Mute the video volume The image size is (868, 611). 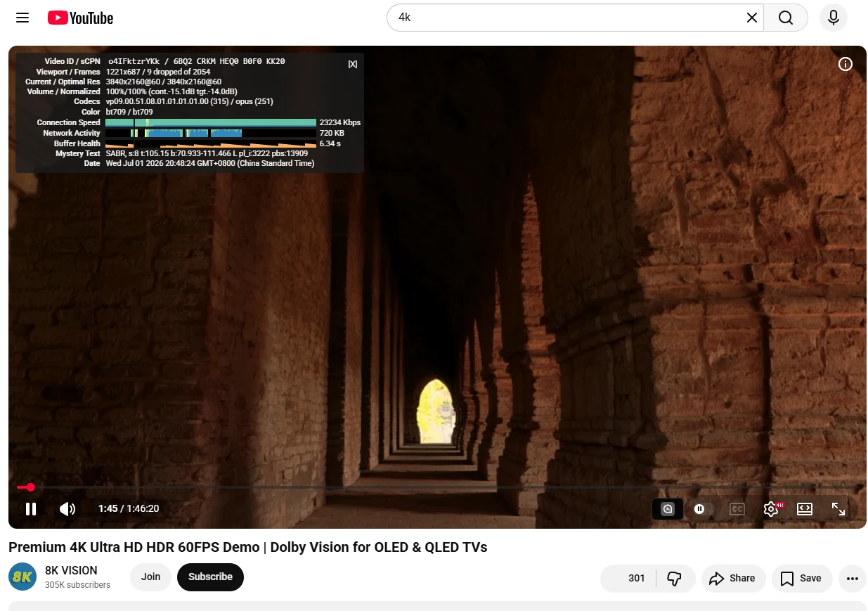tap(67, 508)
